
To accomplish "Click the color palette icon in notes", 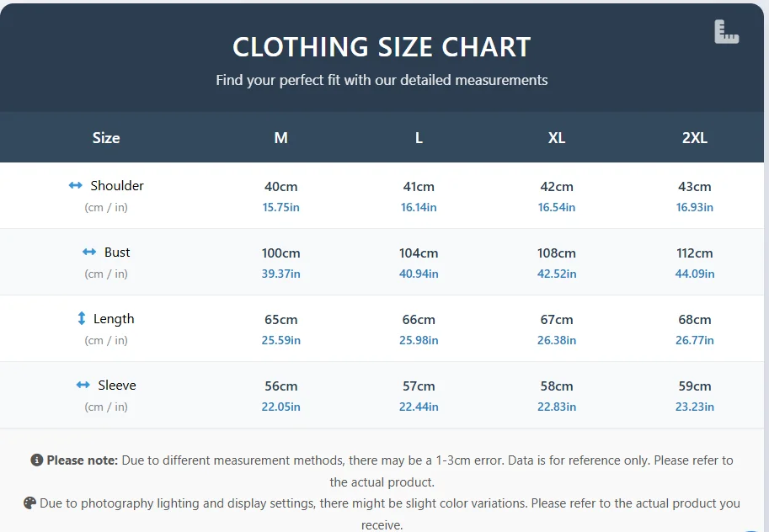I will tap(30, 503).
